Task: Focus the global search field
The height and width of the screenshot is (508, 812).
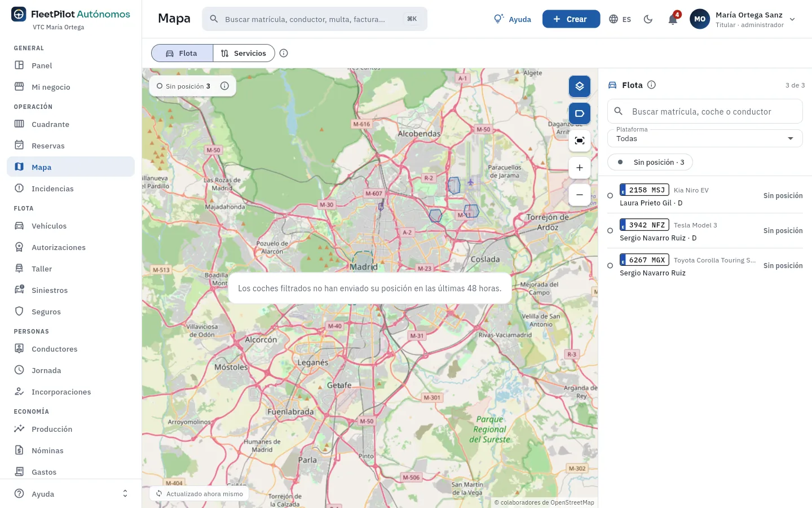Action: pos(315,19)
